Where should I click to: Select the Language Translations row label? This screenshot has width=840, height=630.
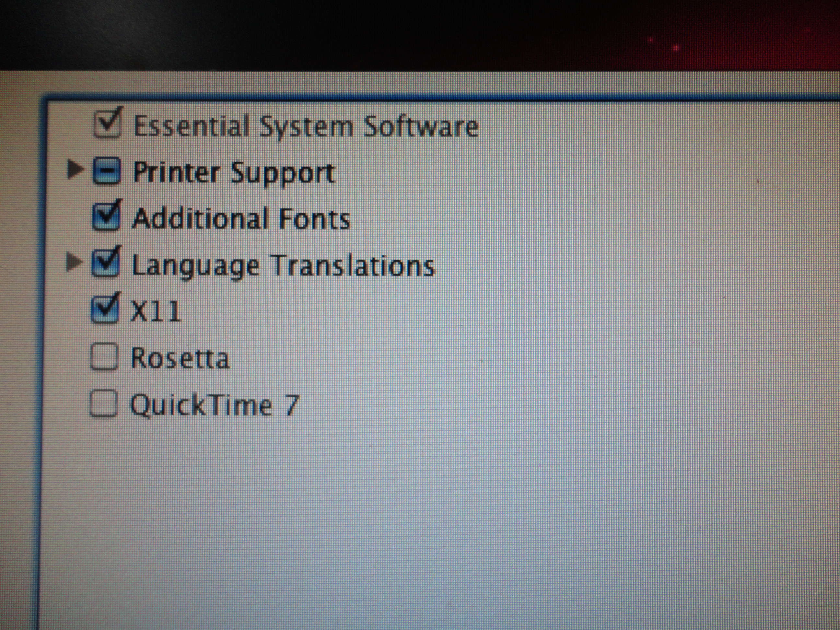tap(283, 265)
